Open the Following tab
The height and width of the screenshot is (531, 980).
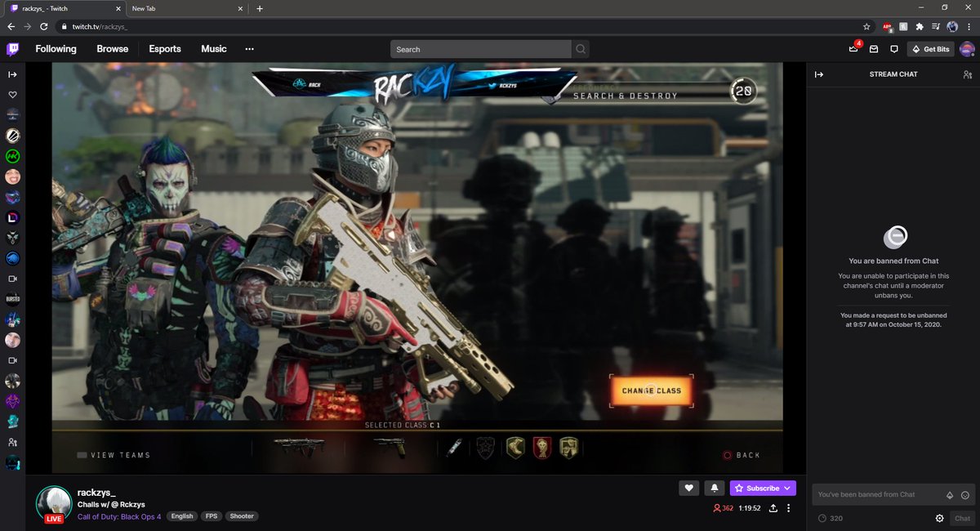pyautogui.click(x=56, y=49)
